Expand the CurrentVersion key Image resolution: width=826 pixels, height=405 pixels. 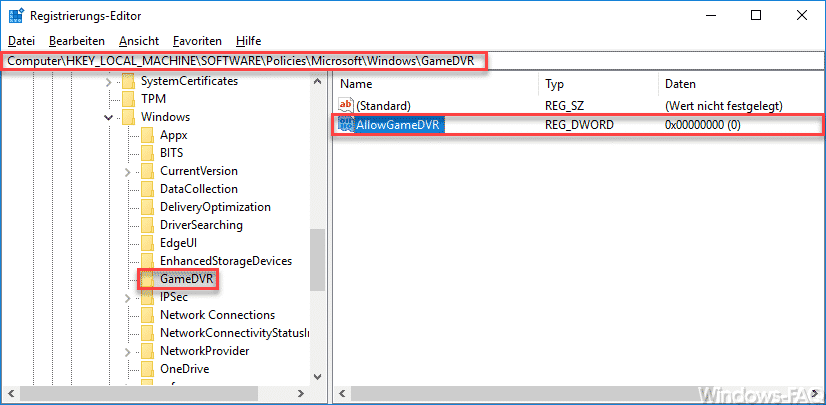click(x=128, y=171)
